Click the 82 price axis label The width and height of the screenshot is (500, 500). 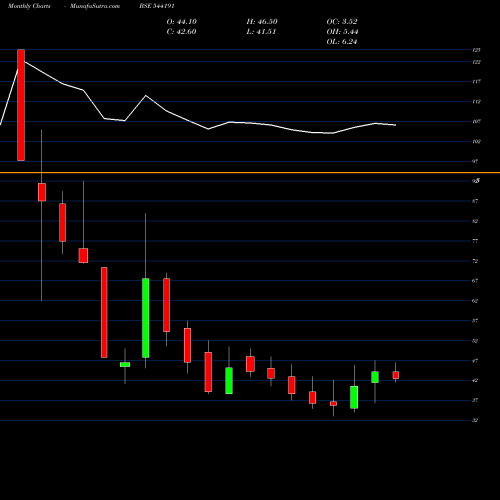pos(475,221)
